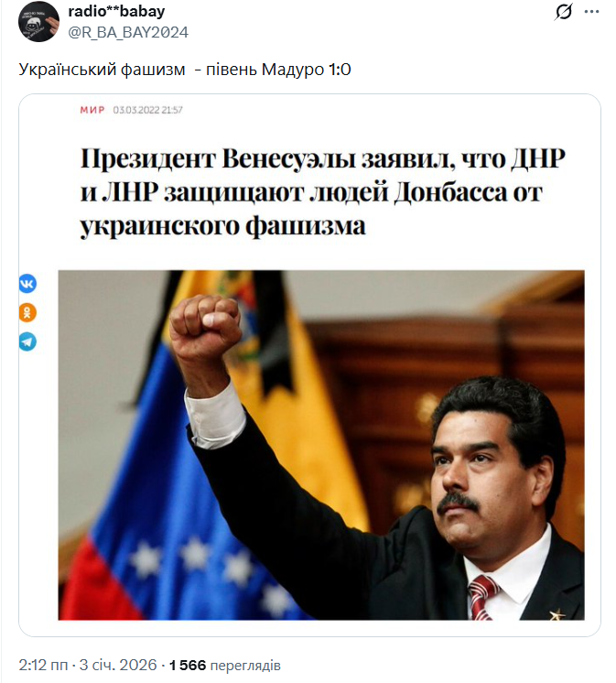Image resolution: width=616 pixels, height=683 pixels.
Task: Open the 1 566 переглядів view count
Action: [x=224, y=665]
